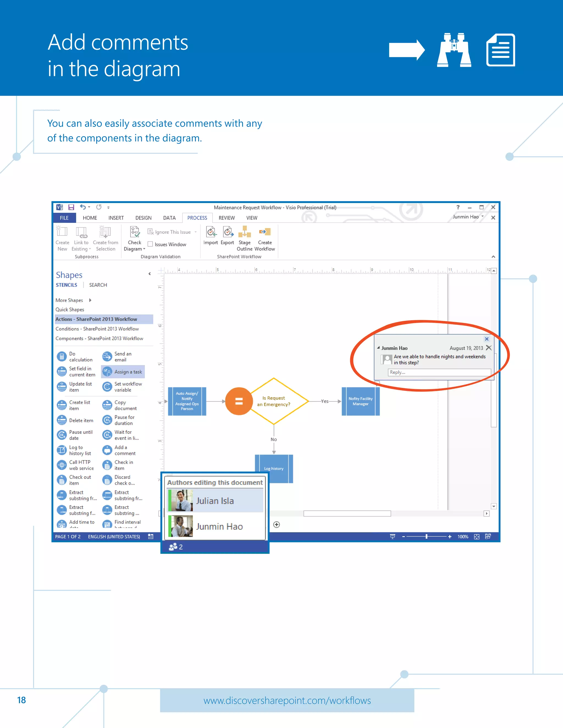Viewport: 563px width, 728px height.
Task: Click the Undo arrow icon
Action: [x=83, y=207]
